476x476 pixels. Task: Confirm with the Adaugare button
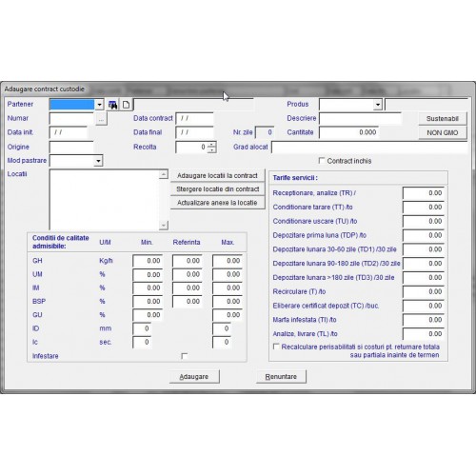194,377
